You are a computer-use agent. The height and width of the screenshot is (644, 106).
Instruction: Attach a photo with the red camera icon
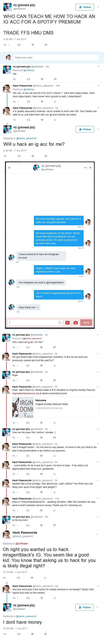75,323
